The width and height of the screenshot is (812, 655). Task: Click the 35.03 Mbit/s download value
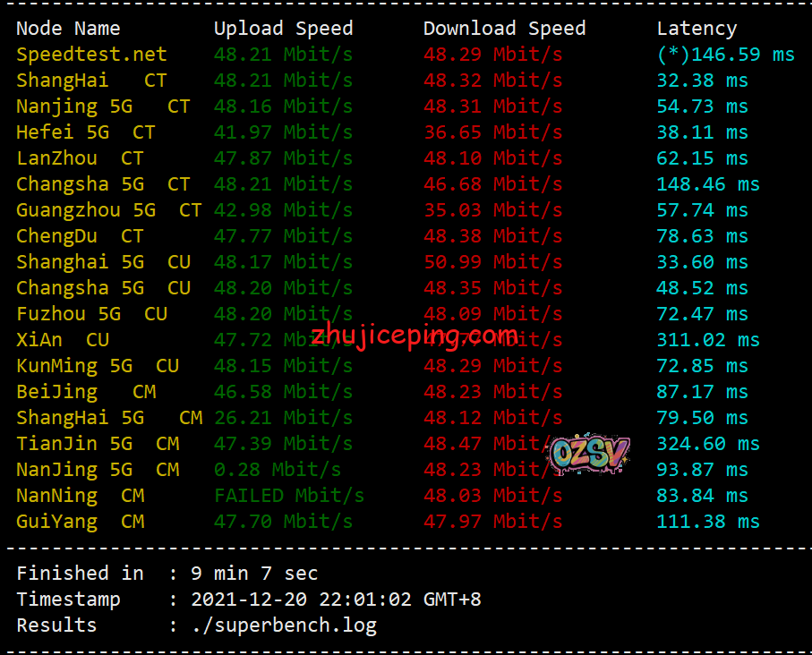pos(492,210)
